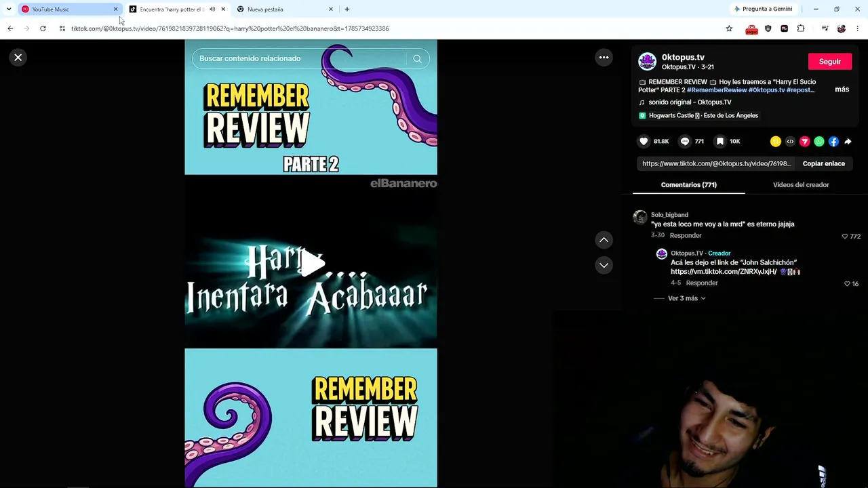Open a new browser tab
The height and width of the screenshot is (488, 868).
point(347,9)
